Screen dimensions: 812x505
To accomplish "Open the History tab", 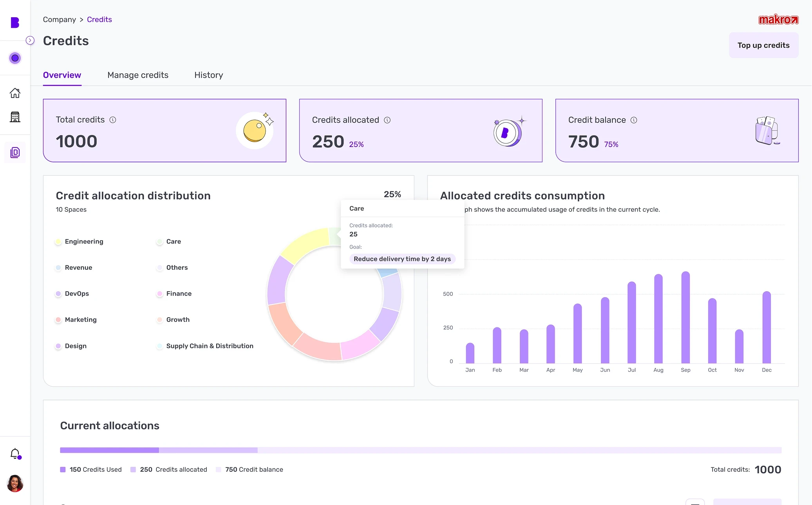I will (x=209, y=75).
